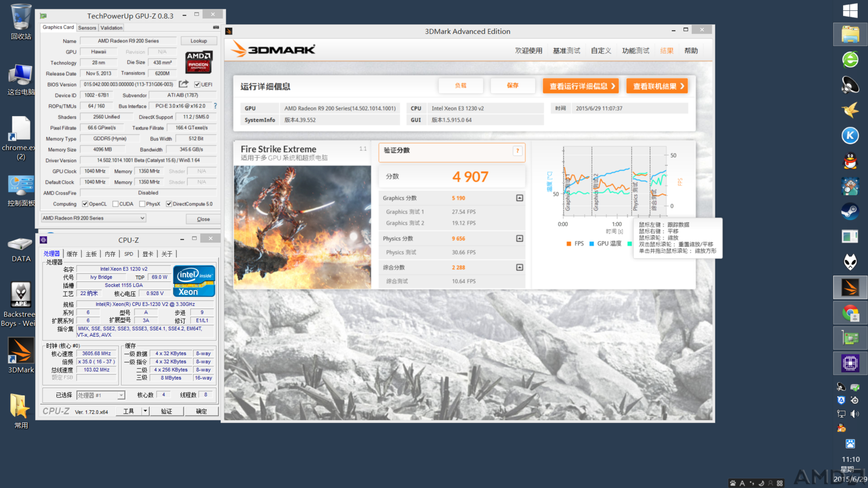Click the orange FPS legend swatch
868x488 pixels.
569,244
